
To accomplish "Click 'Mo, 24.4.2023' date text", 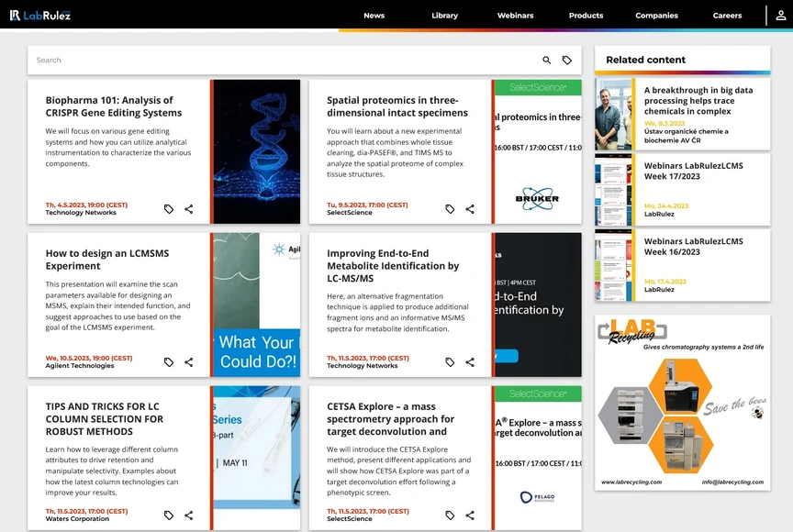I will coord(666,206).
